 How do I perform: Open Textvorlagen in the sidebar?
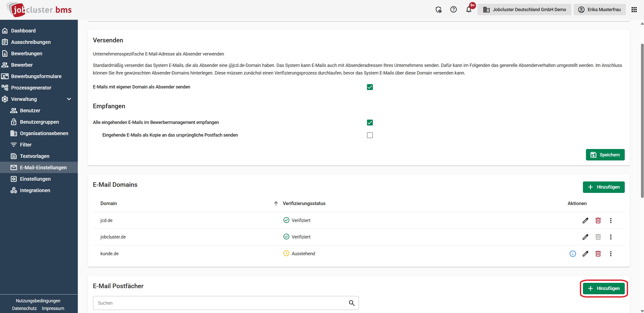(35, 156)
